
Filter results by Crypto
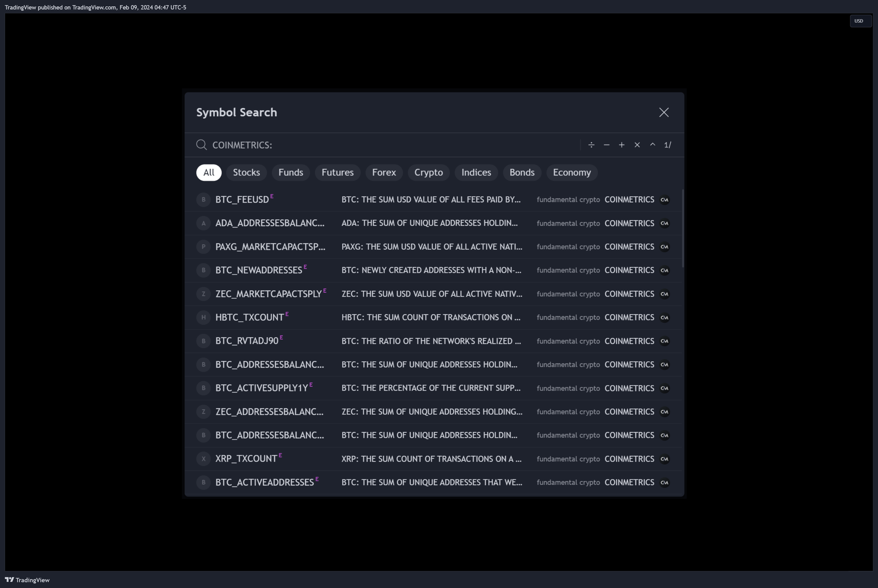(x=429, y=172)
